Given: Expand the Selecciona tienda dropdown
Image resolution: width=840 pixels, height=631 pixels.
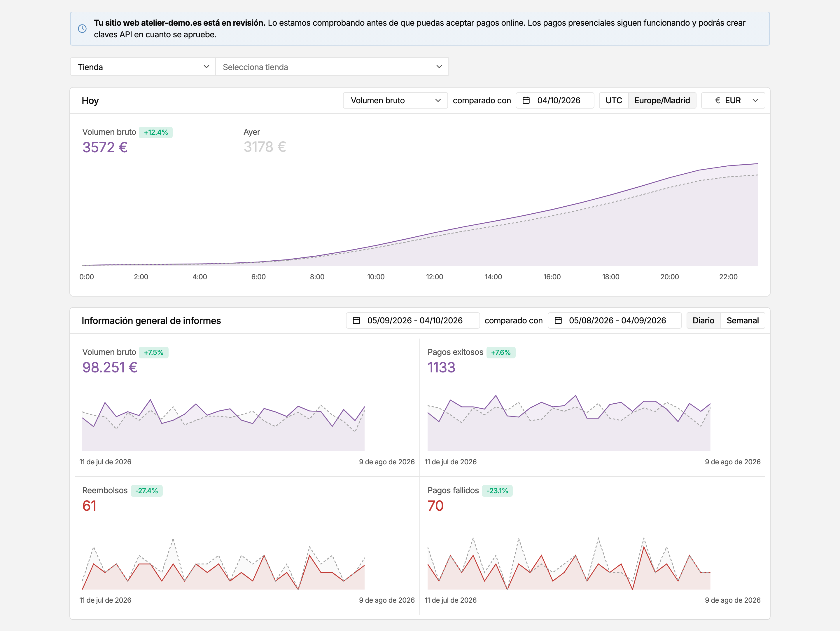Looking at the screenshot, I should click(332, 67).
